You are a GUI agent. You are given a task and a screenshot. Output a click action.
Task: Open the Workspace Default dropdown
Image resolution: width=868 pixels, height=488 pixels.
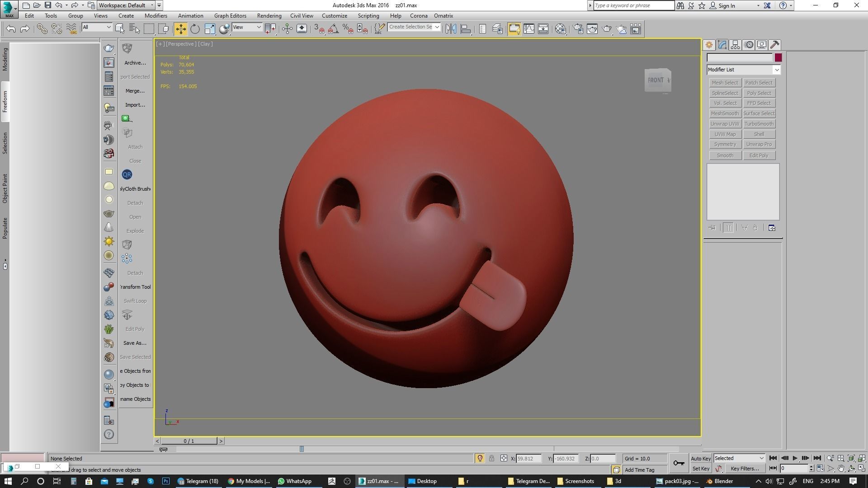[126, 5]
